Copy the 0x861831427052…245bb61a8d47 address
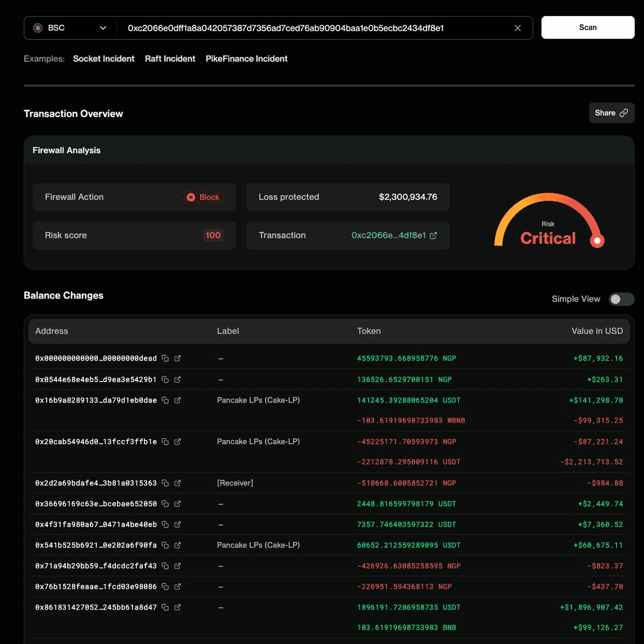Screen dimensions: 644x644 165,608
